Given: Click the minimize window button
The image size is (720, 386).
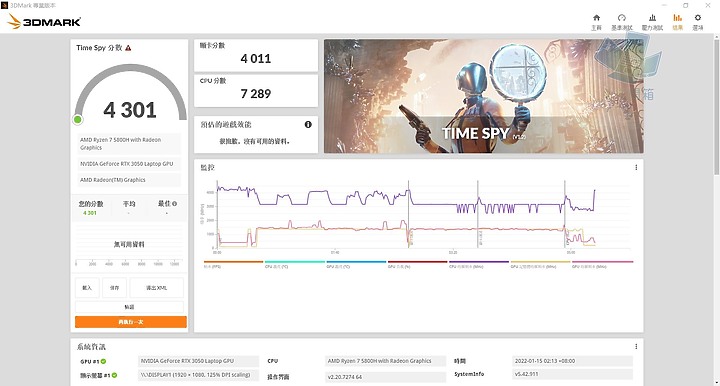Looking at the screenshot, I should pos(664,6).
